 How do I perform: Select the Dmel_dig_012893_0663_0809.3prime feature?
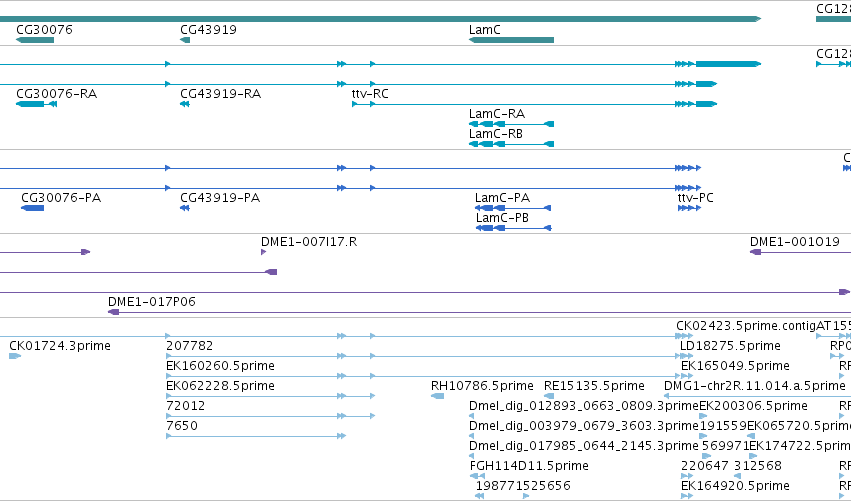tap(471, 416)
